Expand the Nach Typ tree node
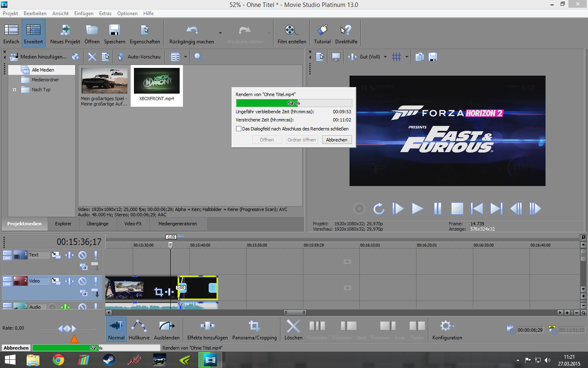This screenshot has width=588, height=368. tap(15, 90)
